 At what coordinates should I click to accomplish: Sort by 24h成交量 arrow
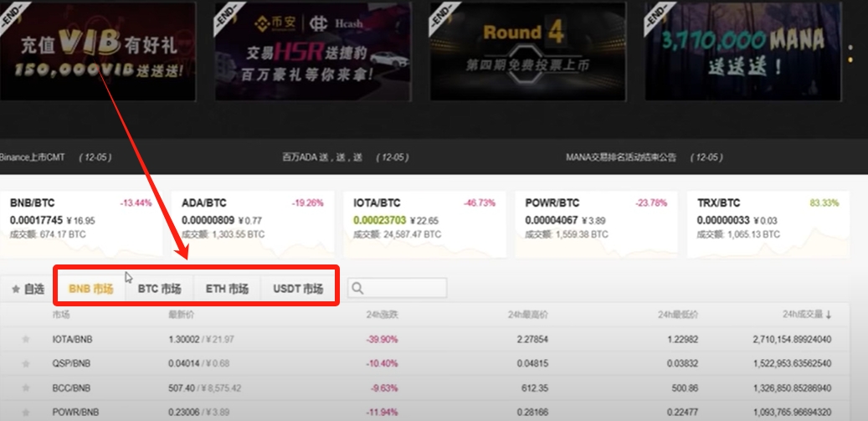coord(828,315)
